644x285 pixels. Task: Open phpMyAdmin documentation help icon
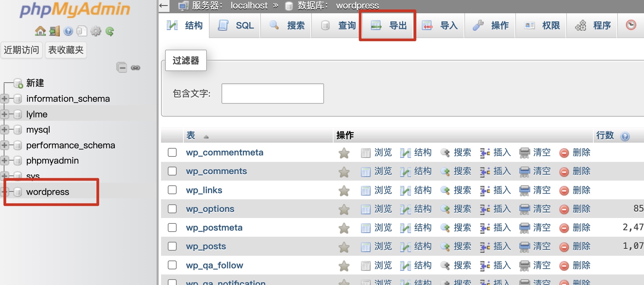(x=68, y=31)
